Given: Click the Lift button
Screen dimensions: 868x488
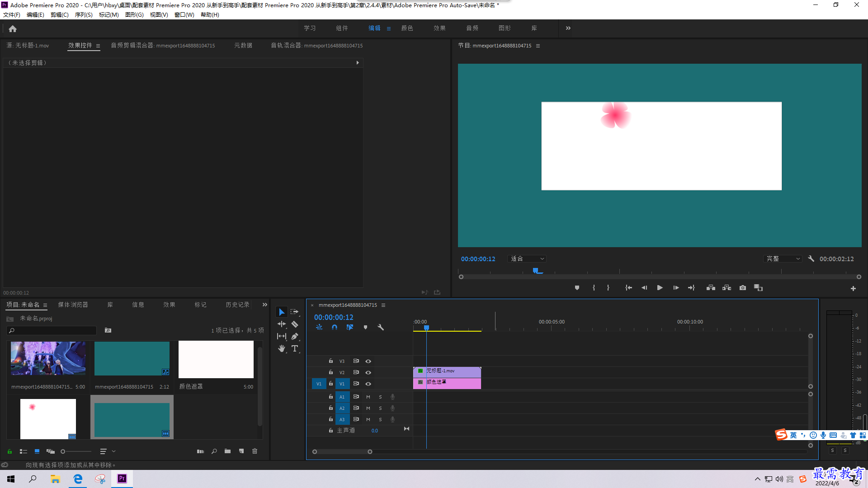Looking at the screenshot, I should [711, 288].
